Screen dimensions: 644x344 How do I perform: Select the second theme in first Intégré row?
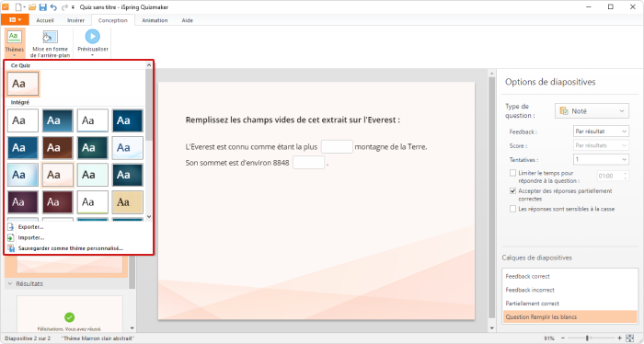tap(57, 120)
